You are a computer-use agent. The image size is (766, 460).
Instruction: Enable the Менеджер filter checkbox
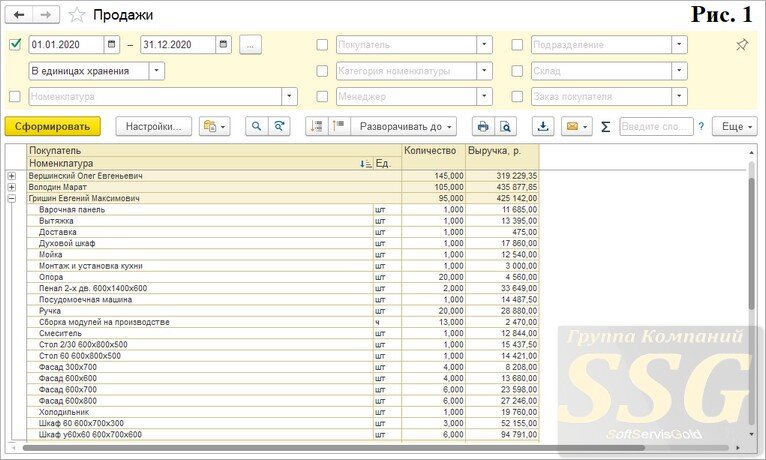[x=322, y=96]
